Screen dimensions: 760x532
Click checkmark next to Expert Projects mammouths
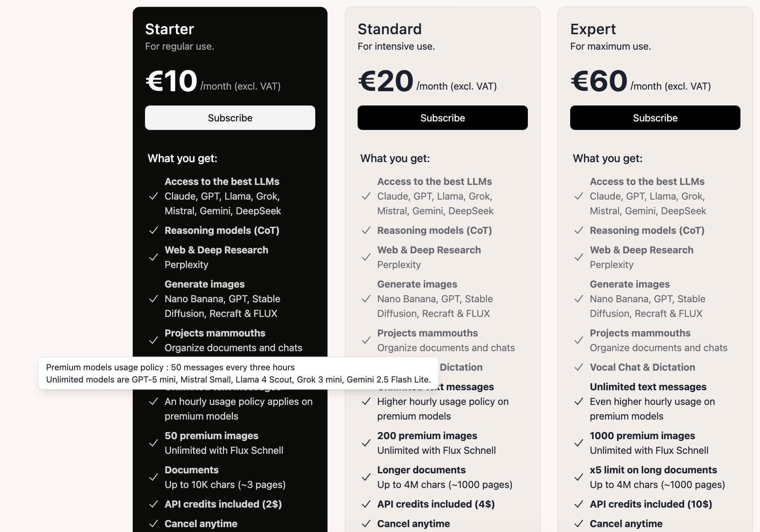[579, 341]
